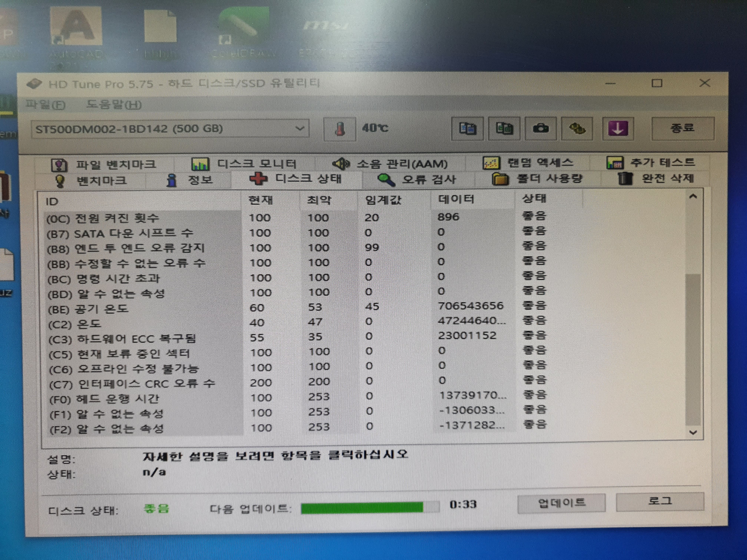The image size is (747, 560).
Task: Open the 도움말(H) menu
Action: pos(114,104)
